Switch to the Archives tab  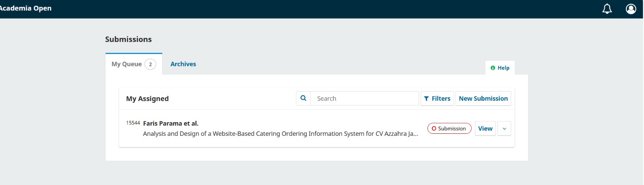tap(183, 64)
